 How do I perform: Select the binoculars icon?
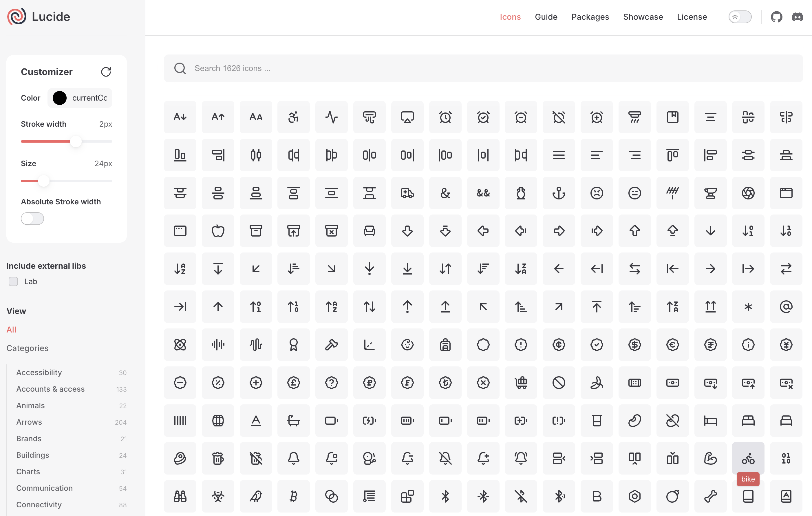pyautogui.click(x=180, y=496)
